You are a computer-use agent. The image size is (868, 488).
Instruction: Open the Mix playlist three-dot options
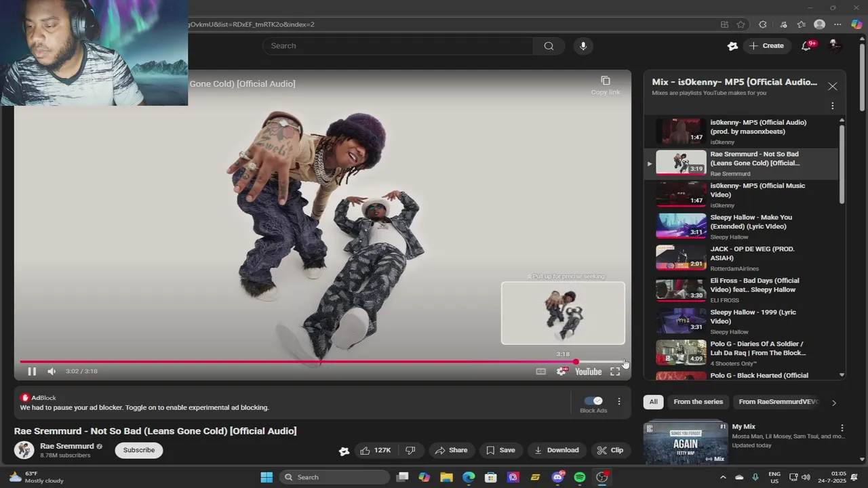pos(833,106)
